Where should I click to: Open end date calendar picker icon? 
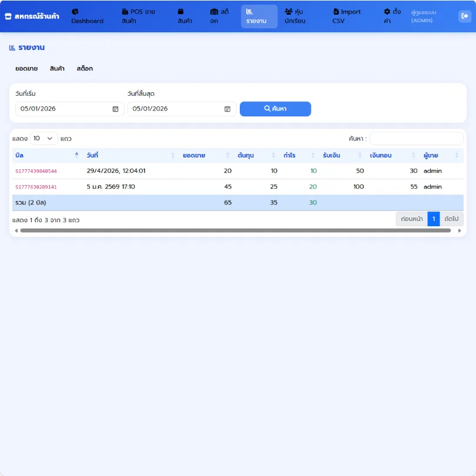[x=227, y=109]
